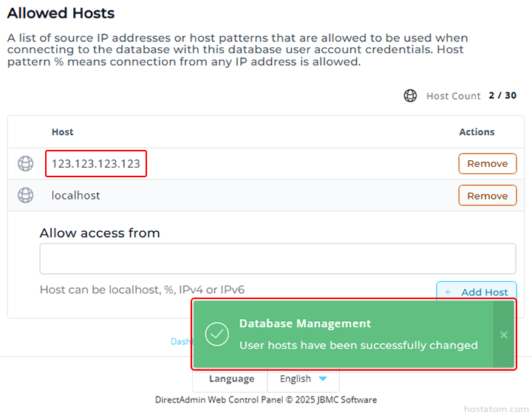
Task: Click the Language label in the footer
Action: tap(231, 379)
